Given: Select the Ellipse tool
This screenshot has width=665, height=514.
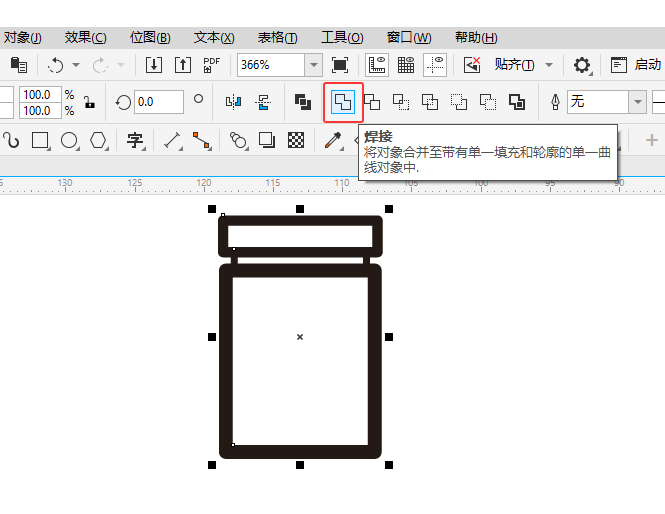Looking at the screenshot, I should coord(69,140).
